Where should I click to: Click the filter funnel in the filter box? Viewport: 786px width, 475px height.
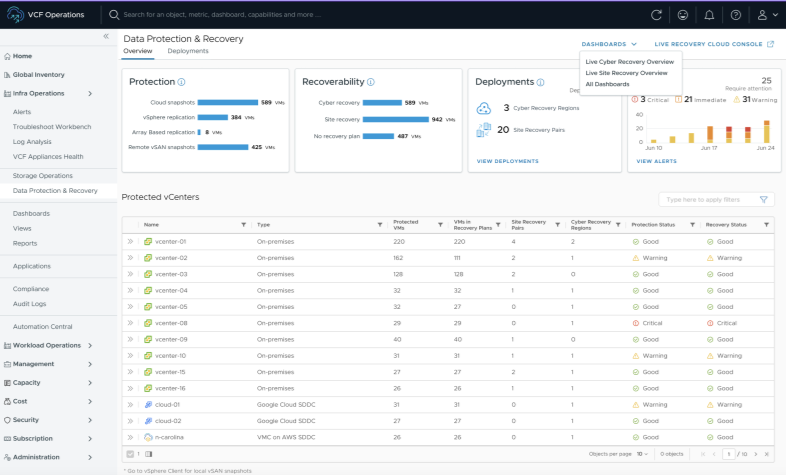tap(763, 199)
